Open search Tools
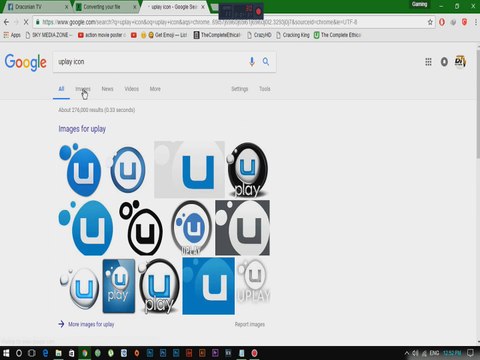Screen dimensions: 480x360 [x=265, y=89]
